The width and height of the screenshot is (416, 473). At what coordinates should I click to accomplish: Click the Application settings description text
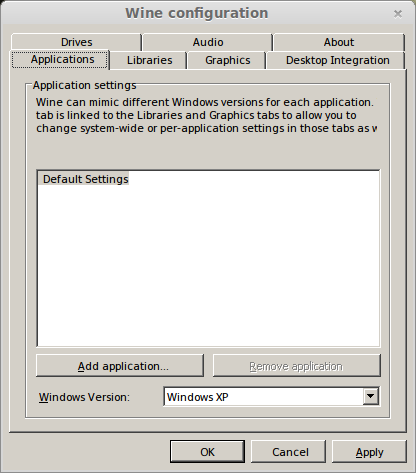click(x=206, y=115)
